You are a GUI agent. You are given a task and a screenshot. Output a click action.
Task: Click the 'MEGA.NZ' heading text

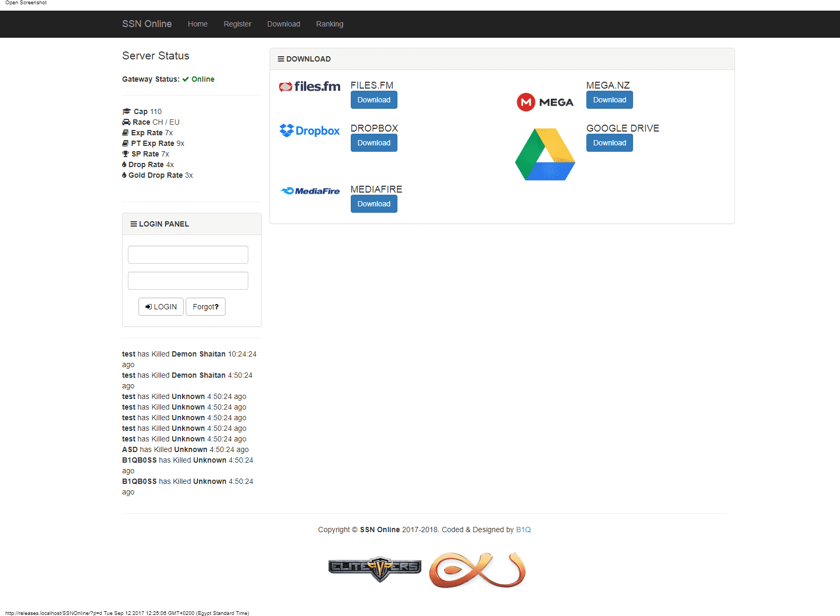(x=608, y=85)
